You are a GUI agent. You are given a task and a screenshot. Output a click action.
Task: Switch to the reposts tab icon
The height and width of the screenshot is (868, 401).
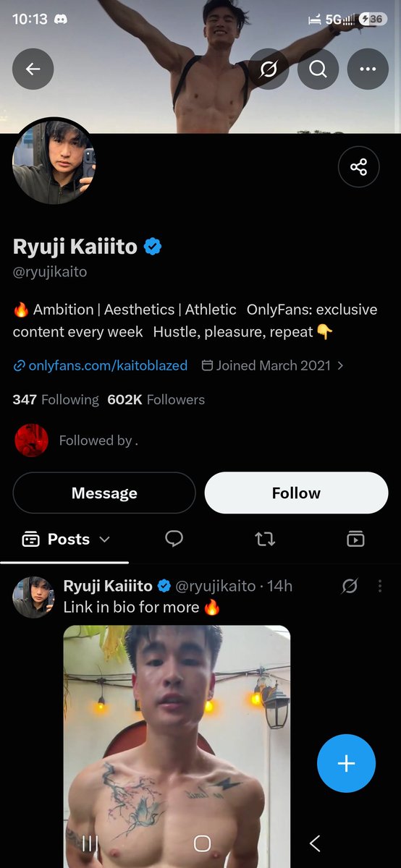click(265, 539)
